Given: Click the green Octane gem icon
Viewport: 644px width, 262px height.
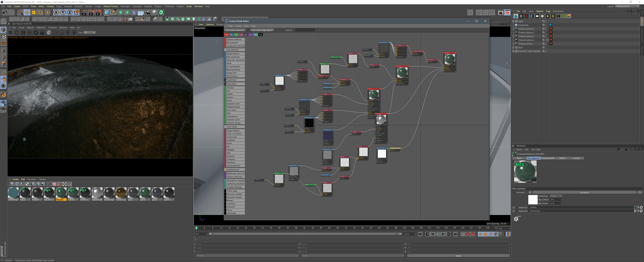Looking at the screenshot, I should 161,12.
